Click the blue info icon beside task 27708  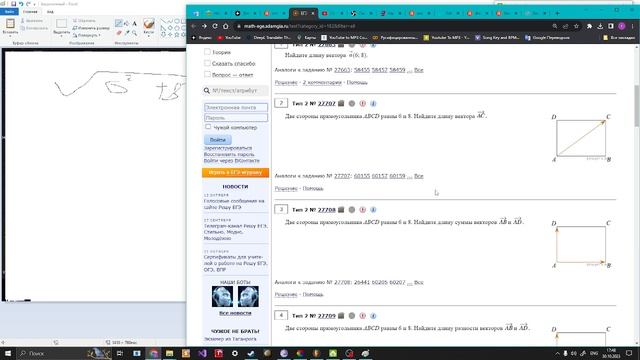[x=373, y=210]
